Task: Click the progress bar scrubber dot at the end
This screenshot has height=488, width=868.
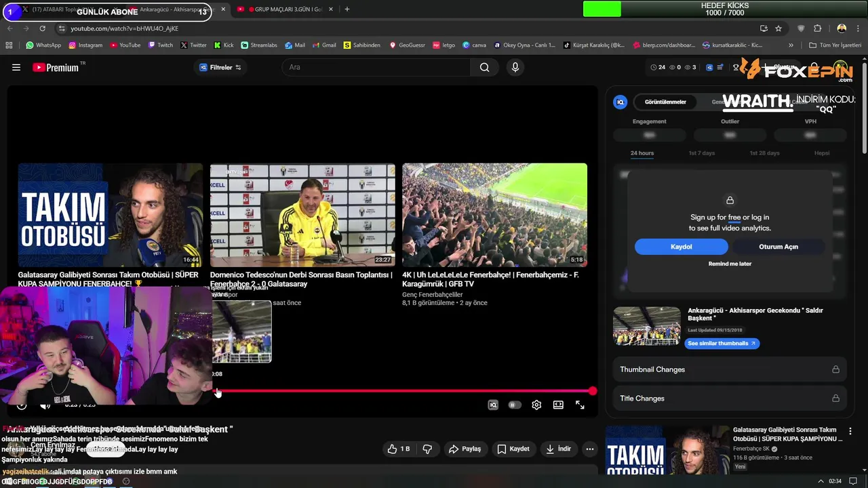Action: pos(593,391)
